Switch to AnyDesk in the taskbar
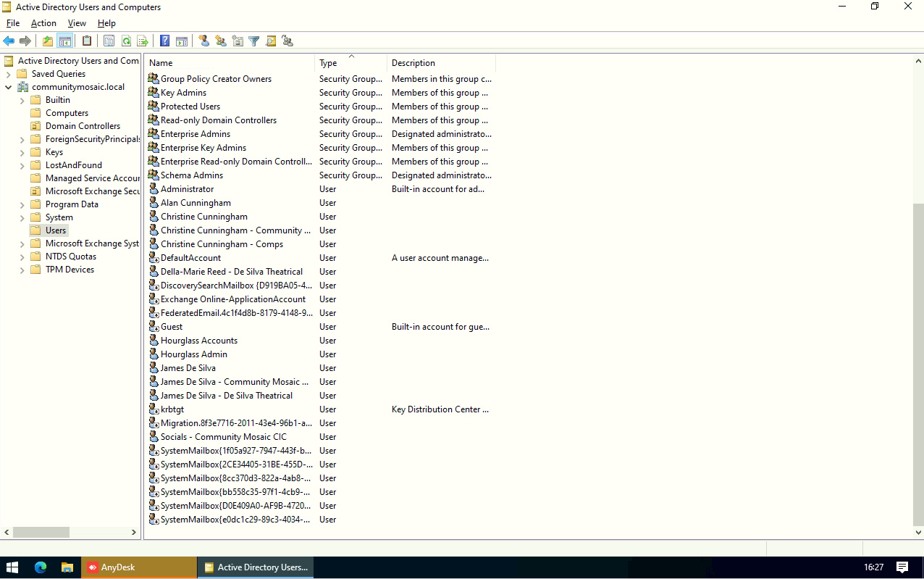Viewport: 924px width, 579px height. [139, 567]
